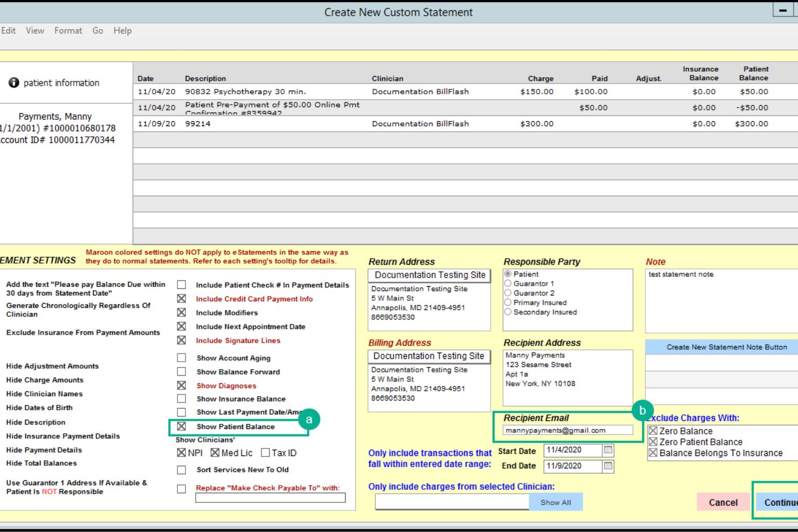Open the Edit menu
This screenshot has width=798, height=532.
[8, 31]
